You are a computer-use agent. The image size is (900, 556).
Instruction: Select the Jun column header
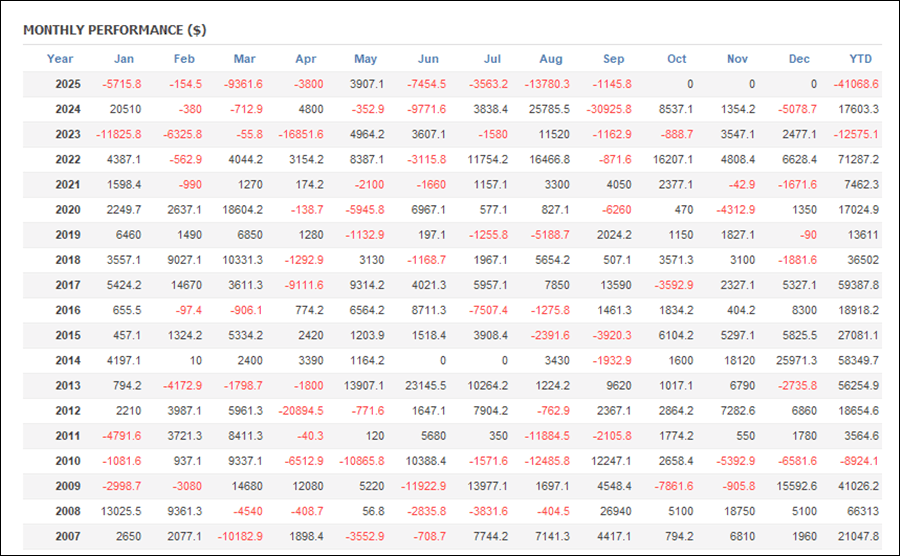click(428, 59)
